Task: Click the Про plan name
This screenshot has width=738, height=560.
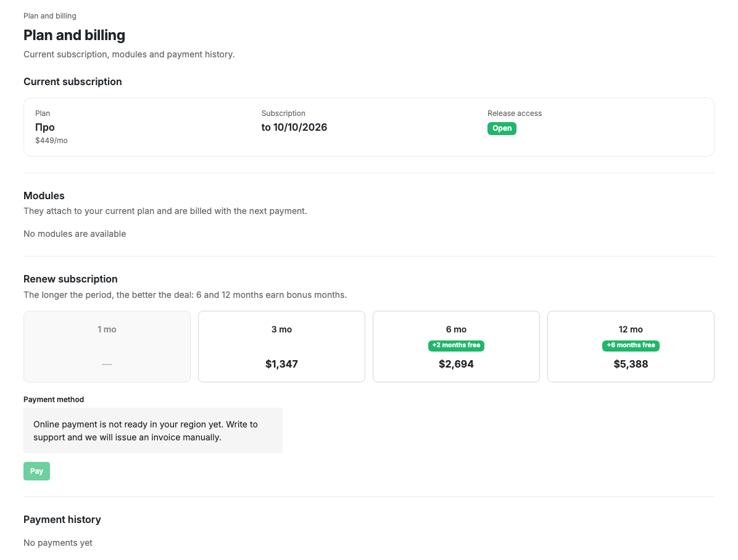Action: tap(44, 128)
